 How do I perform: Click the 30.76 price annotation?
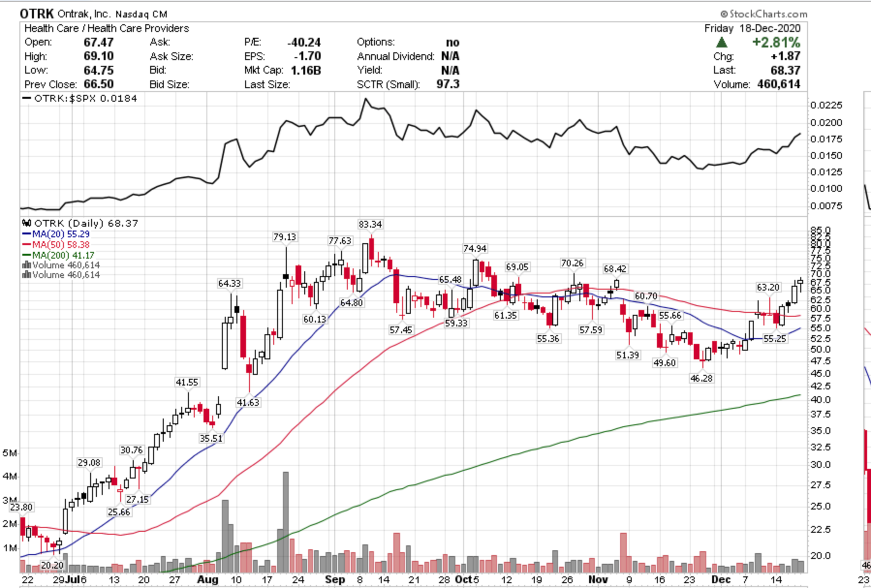point(131,450)
